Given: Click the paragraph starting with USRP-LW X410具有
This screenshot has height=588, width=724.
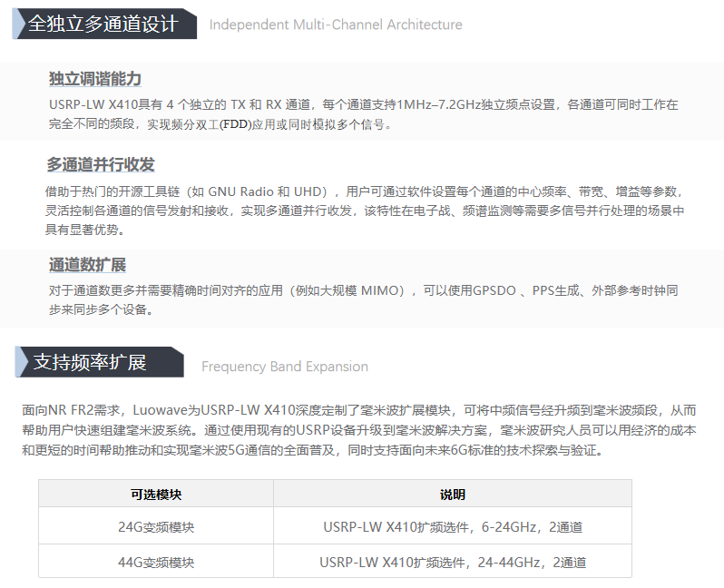Looking at the screenshot, I should click(x=363, y=114).
